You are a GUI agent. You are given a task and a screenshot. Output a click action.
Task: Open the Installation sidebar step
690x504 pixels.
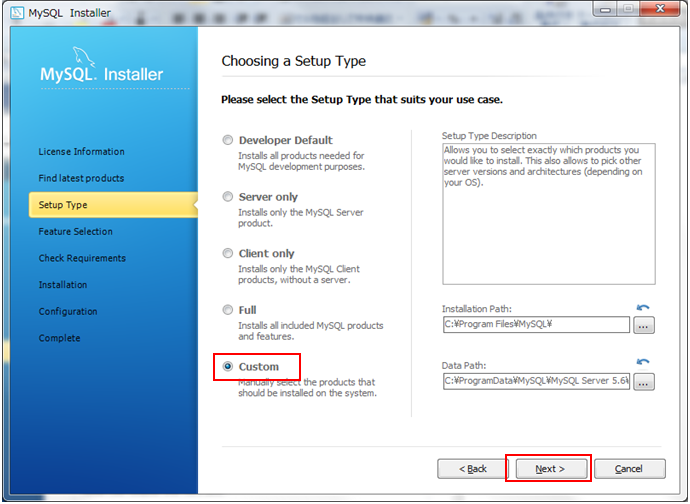63,285
